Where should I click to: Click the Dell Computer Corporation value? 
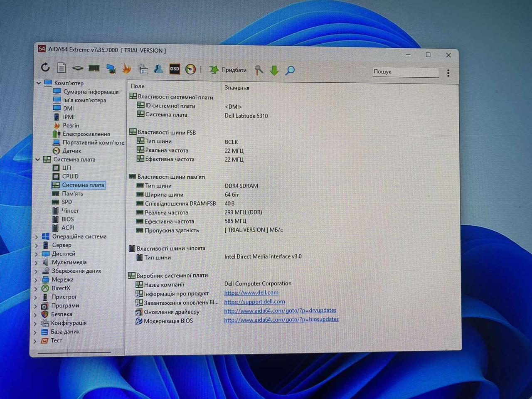point(258,283)
